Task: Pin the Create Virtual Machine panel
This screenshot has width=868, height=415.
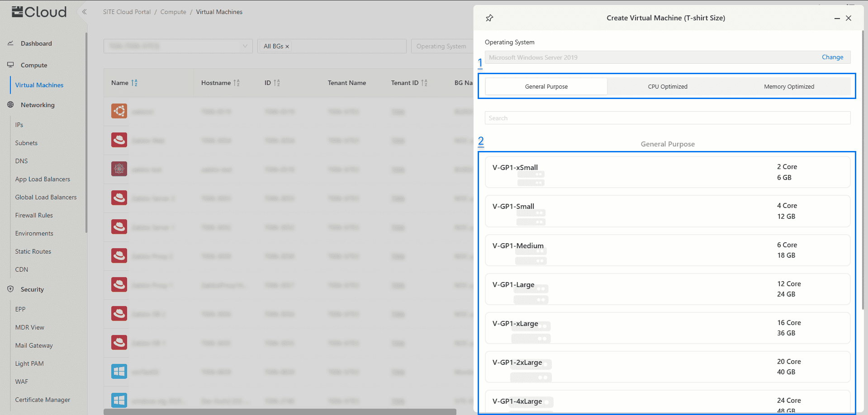Action: tap(489, 18)
